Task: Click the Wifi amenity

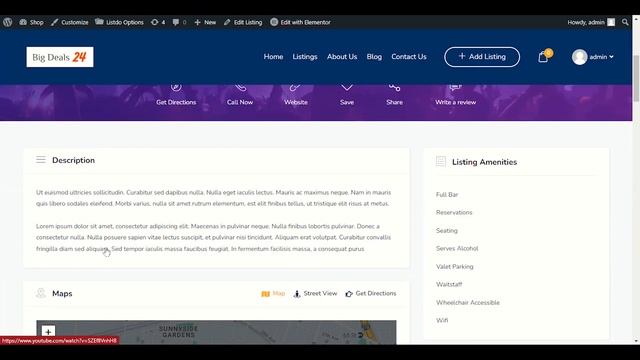Action: point(442,320)
